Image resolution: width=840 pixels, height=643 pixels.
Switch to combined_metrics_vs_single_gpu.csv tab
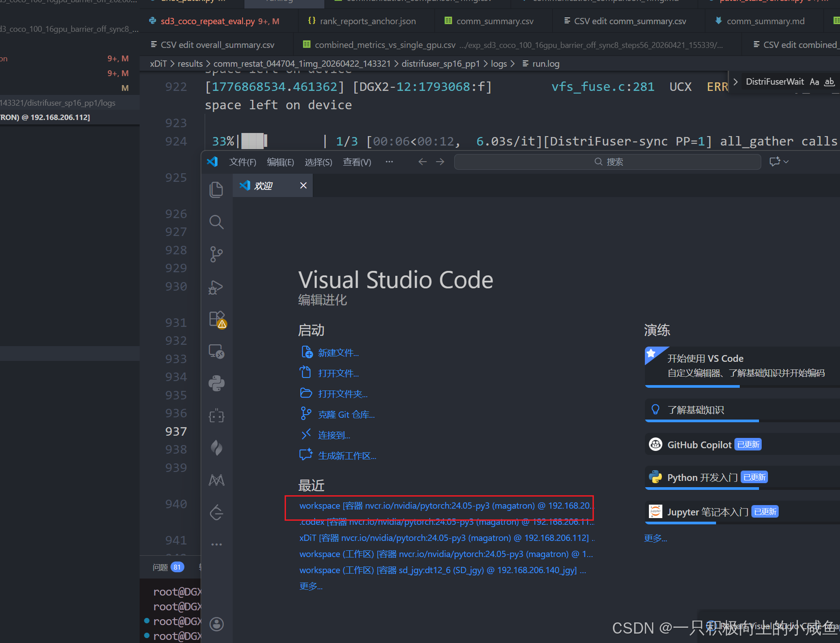click(x=517, y=45)
